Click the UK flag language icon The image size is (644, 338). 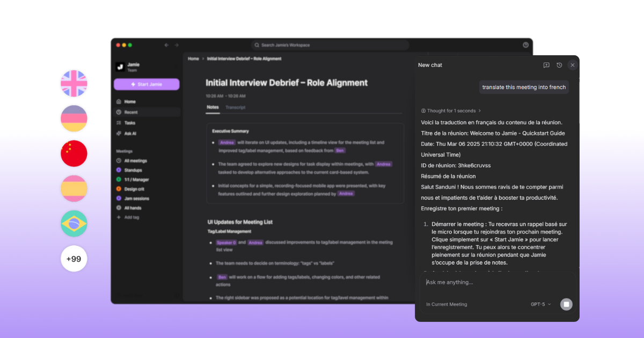[x=74, y=84]
